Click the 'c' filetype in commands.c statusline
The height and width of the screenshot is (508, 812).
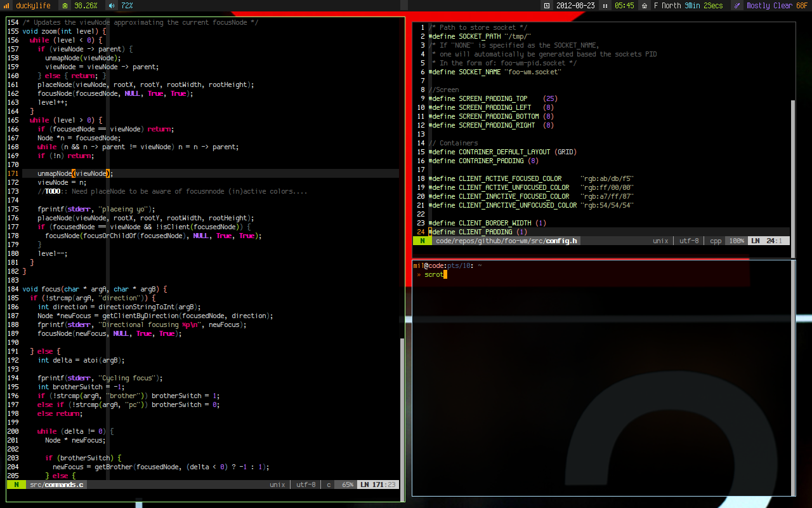(x=329, y=485)
